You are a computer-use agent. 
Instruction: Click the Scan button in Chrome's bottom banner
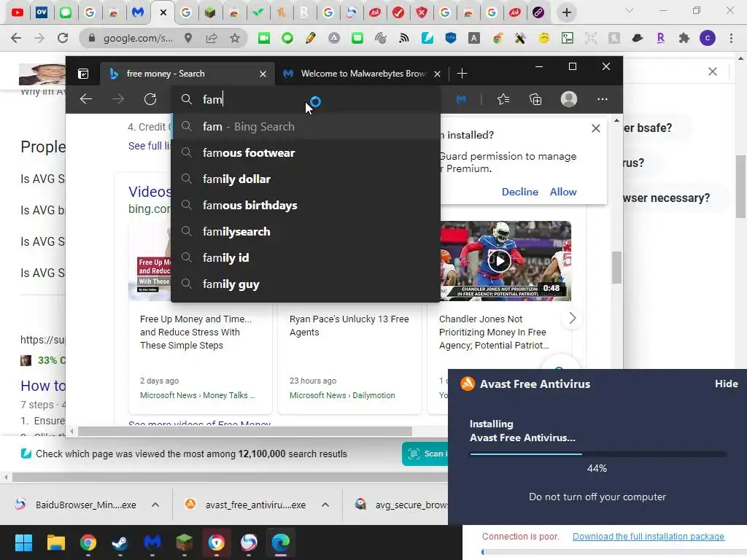point(425,454)
